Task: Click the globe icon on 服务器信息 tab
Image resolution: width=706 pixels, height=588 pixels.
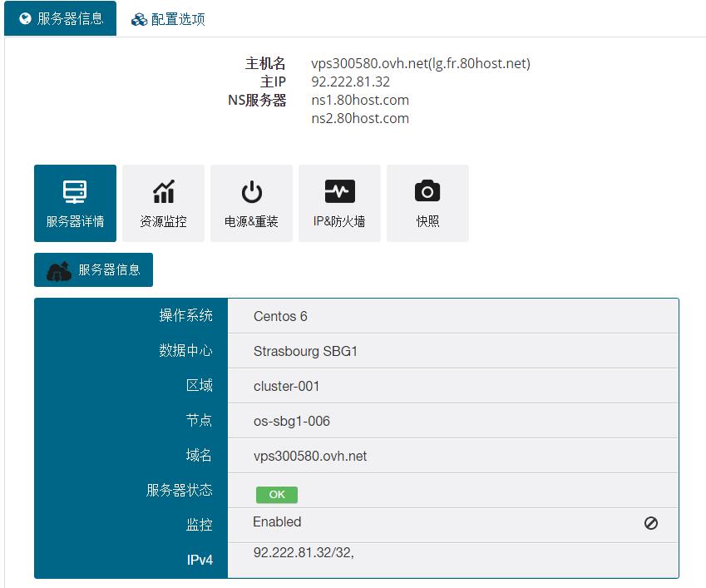Action: [26, 18]
